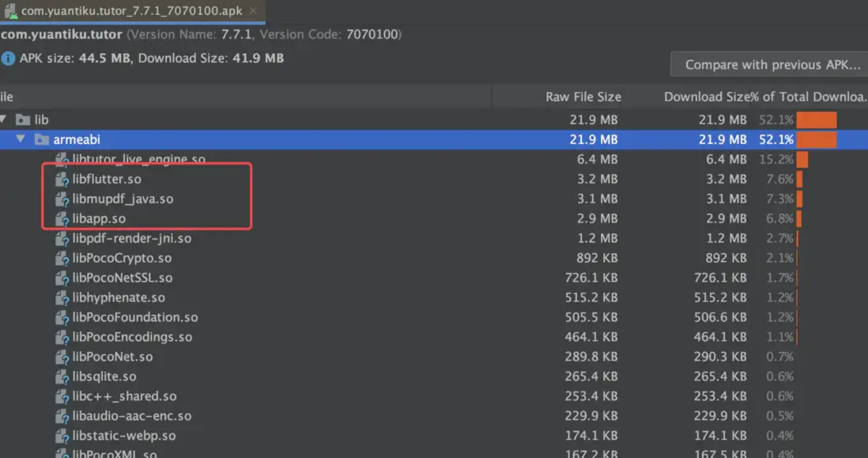Click 6.4 MB raw size of libtutor_live_engine.so
This screenshot has width=868, height=458.
(x=598, y=160)
